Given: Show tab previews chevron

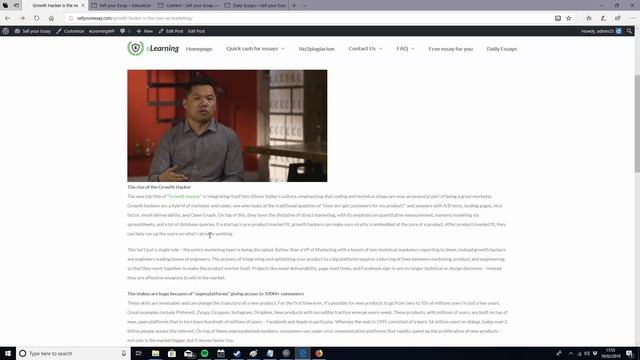Looking at the screenshot, I should pos(304,6).
